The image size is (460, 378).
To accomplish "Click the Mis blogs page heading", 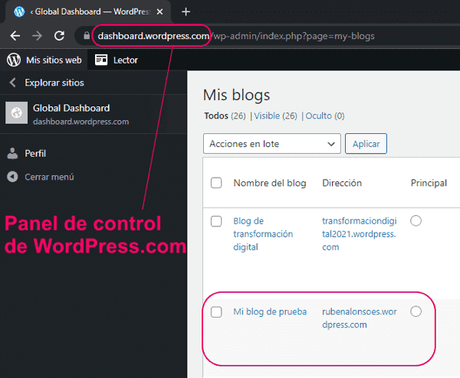I will [x=236, y=95].
